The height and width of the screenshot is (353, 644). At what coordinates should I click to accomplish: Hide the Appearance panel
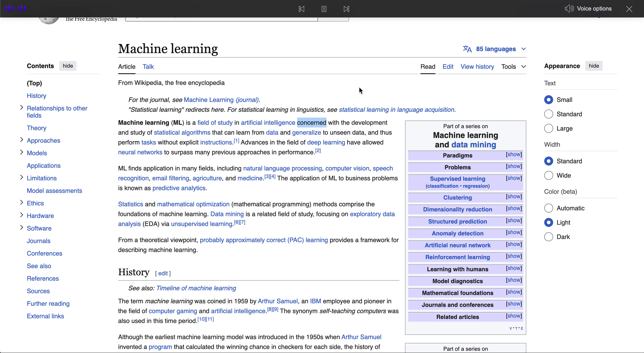594,66
